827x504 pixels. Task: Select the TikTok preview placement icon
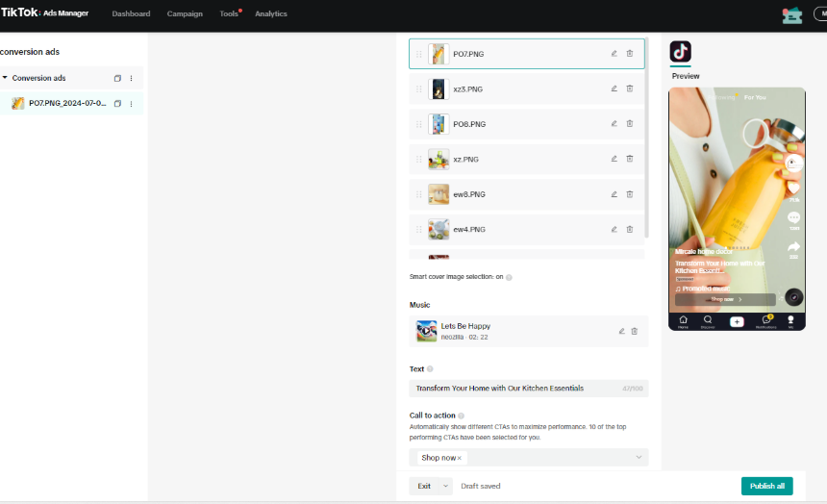point(681,52)
